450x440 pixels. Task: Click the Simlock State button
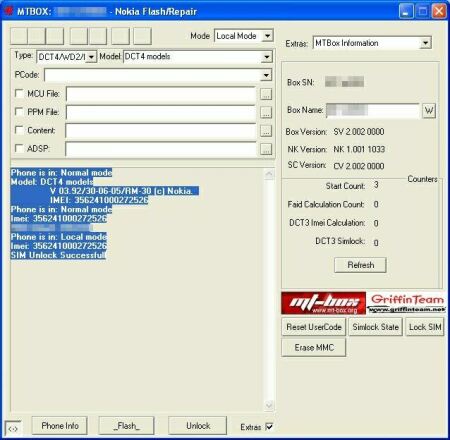375,327
